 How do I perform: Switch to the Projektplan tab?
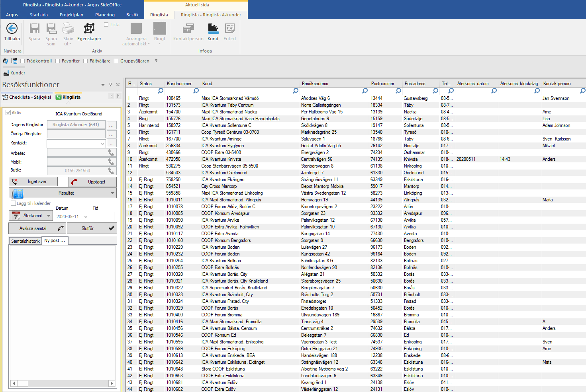click(x=72, y=15)
